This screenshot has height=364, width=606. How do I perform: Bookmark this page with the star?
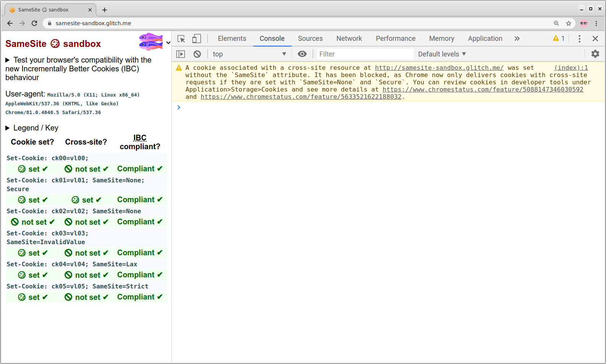coord(569,23)
